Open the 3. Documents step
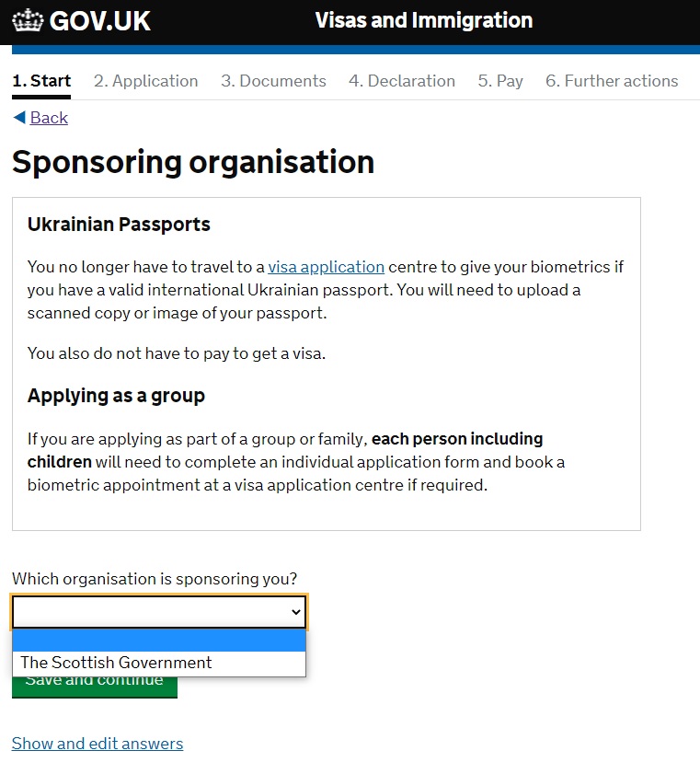This screenshot has width=700, height=774. click(x=273, y=81)
